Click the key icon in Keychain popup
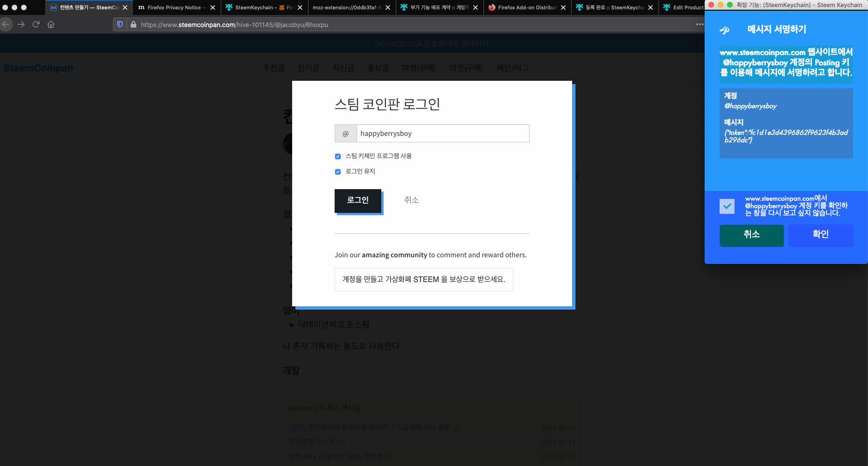The height and width of the screenshot is (466, 868). (x=725, y=30)
